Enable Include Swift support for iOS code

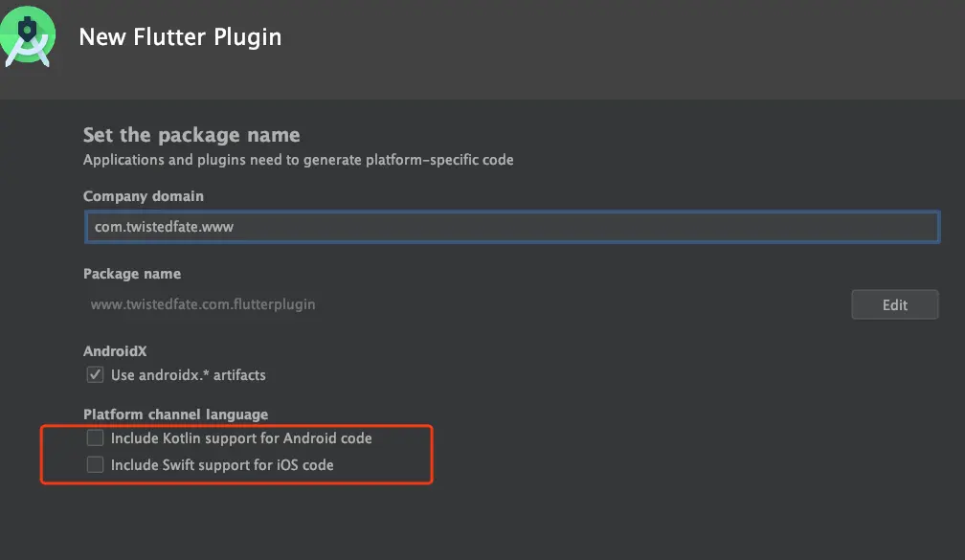click(95, 464)
